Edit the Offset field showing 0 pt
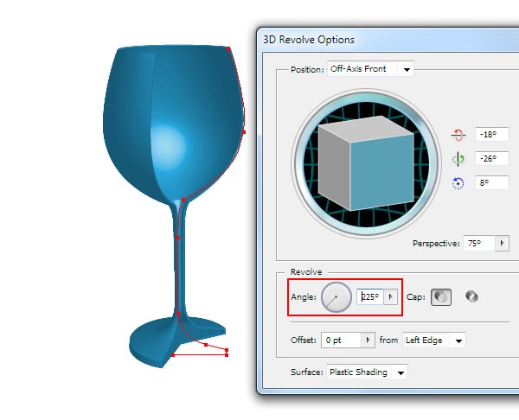This screenshot has height=420, width=519. (341, 340)
